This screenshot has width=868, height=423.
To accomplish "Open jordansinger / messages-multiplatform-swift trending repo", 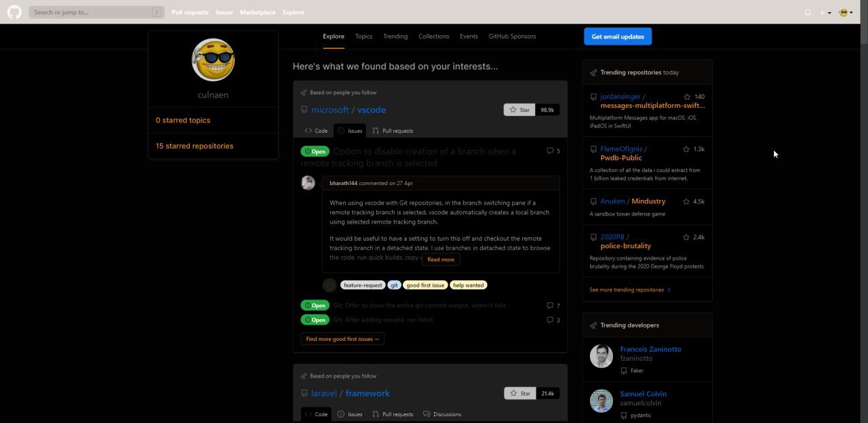I will pyautogui.click(x=652, y=101).
